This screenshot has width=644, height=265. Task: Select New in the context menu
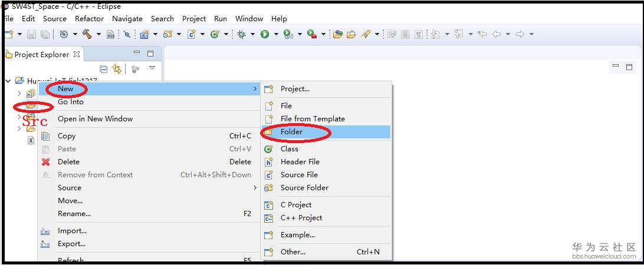pyautogui.click(x=149, y=88)
